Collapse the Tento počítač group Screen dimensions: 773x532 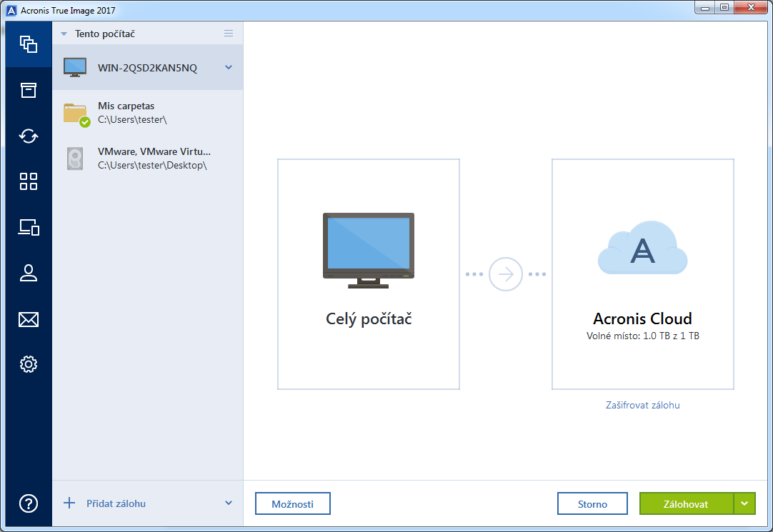click(64, 34)
